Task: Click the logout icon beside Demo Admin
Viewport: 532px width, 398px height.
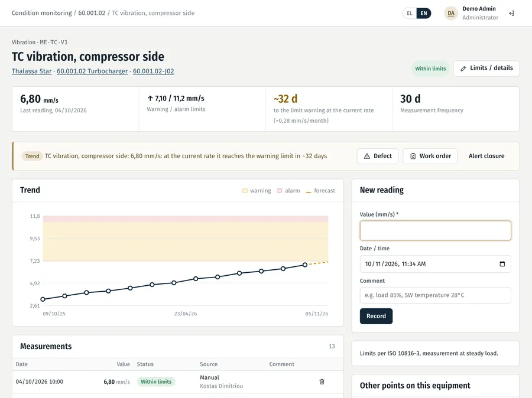Action: tap(511, 13)
